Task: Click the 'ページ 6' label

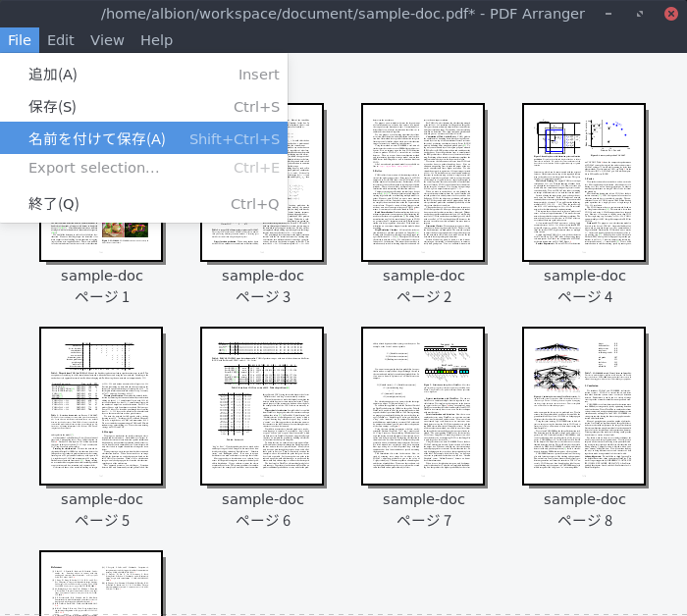Action: tap(263, 521)
